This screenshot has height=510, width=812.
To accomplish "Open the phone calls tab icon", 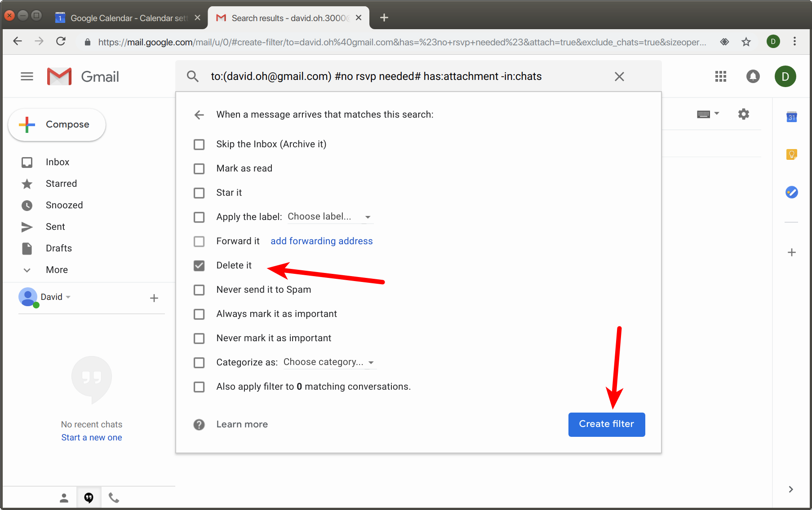I will point(114,498).
